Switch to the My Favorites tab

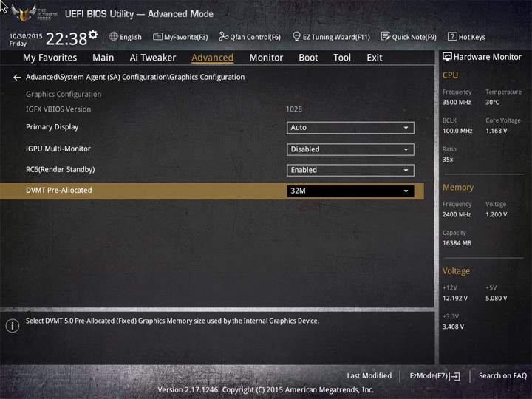pos(50,58)
